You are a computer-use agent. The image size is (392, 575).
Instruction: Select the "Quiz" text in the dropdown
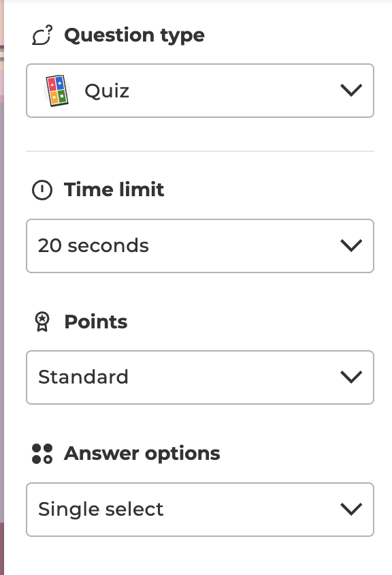(x=106, y=91)
